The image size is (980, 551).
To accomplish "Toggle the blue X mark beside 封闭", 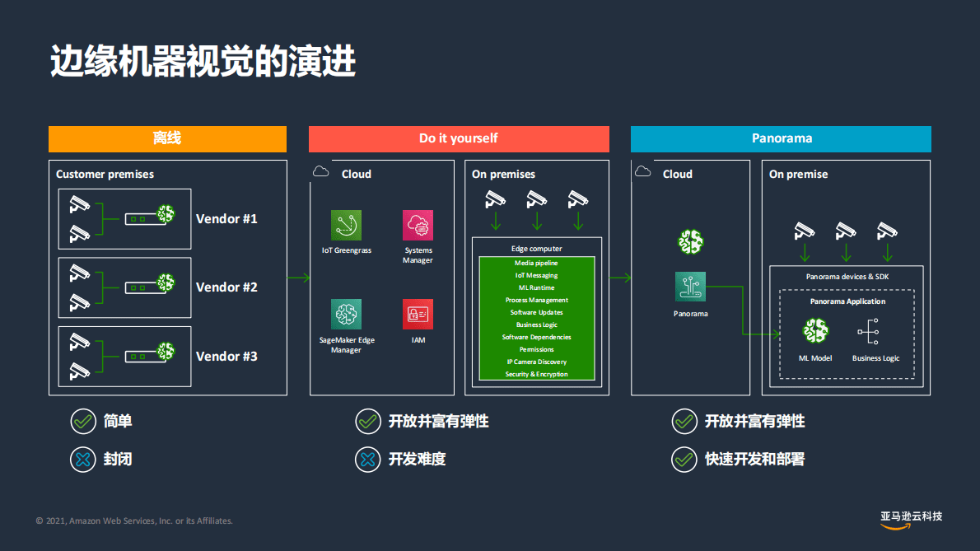I will point(83,459).
